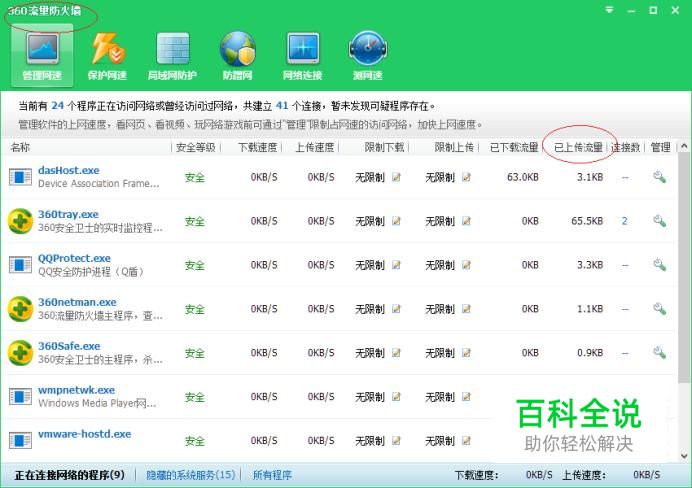Viewport: 692px width, 488px height.
Task: Sort by 限制上传 column header
Action: tap(454, 147)
